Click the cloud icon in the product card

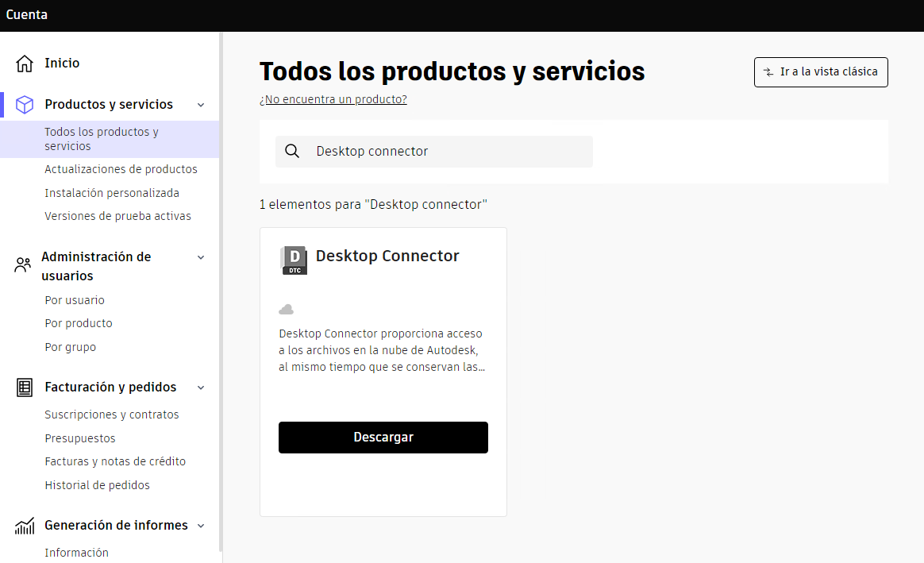tap(286, 310)
